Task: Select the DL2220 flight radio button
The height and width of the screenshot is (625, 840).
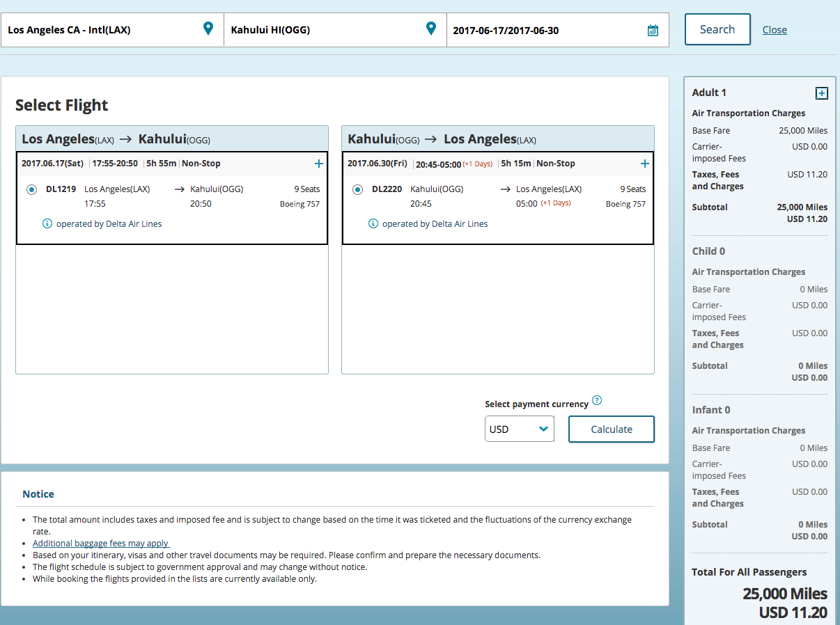Action: (x=357, y=189)
